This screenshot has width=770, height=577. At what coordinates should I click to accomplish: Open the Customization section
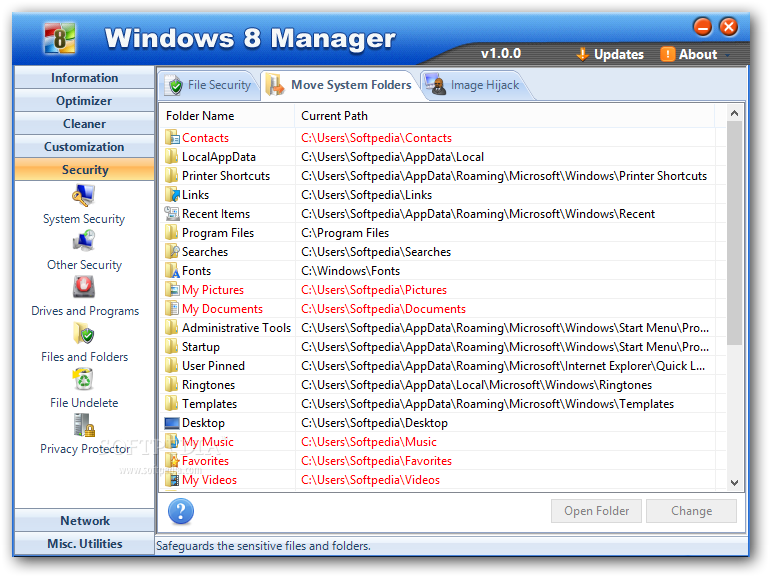coord(84,147)
